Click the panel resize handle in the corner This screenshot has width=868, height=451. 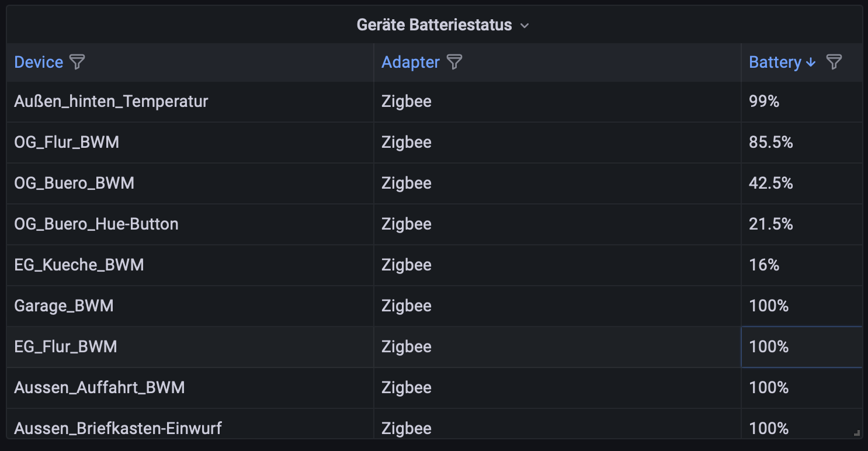point(857,433)
